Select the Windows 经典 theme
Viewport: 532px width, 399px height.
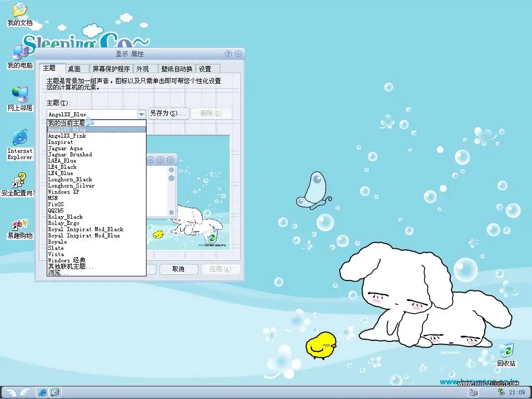tap(96, 261)
